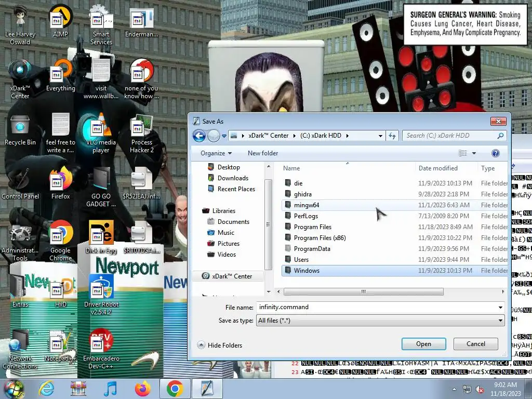
Task: Select the Program Files (x86) folder
Action: (x=395, y=238)
